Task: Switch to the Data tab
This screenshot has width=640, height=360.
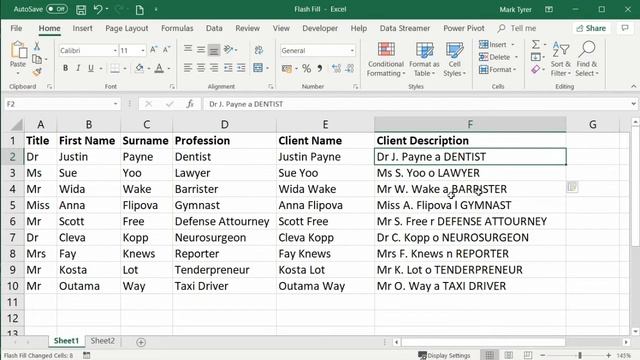Action: click(x=214, y=28)
